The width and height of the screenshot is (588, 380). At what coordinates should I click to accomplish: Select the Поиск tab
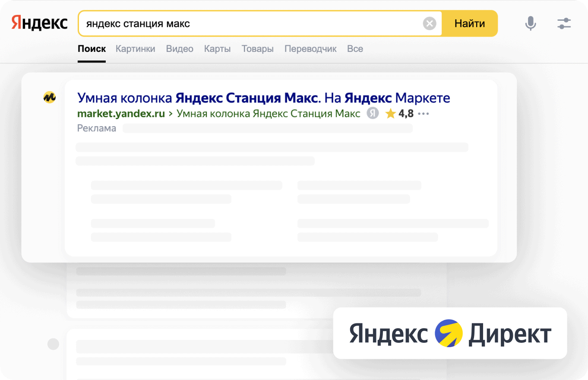point(92,49)
